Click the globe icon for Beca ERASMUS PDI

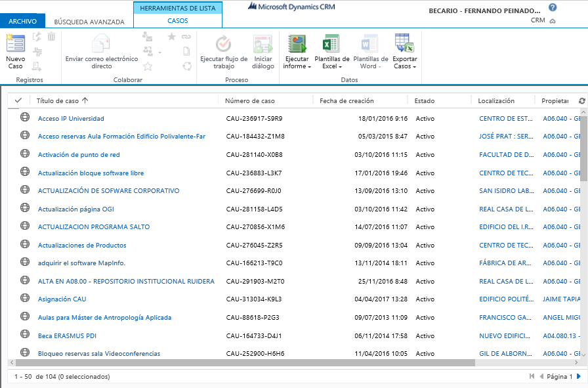pyautogui.click(x=25, y=335)
